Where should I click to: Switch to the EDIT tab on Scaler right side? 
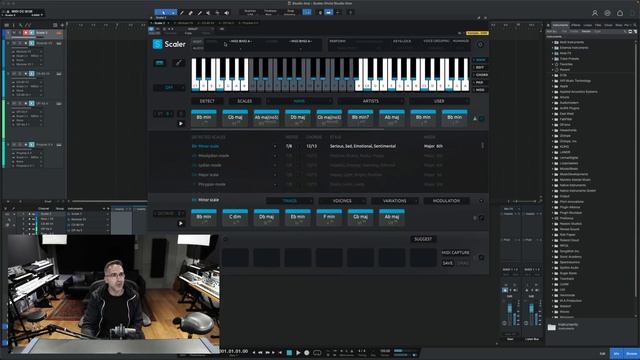480,67
